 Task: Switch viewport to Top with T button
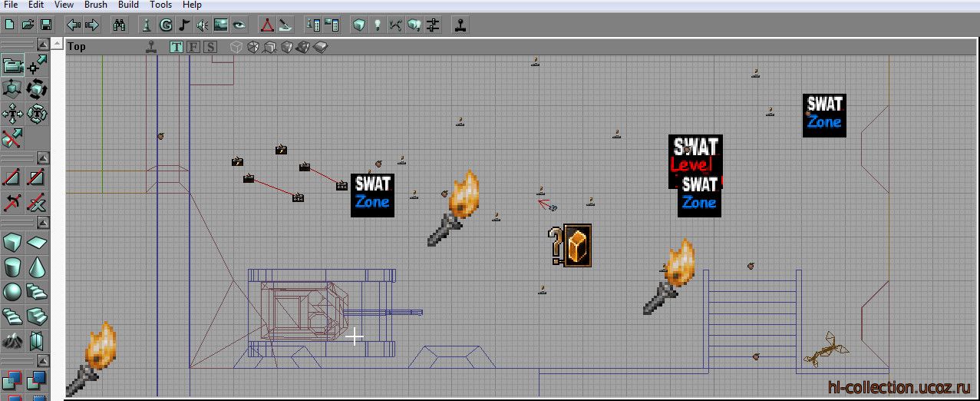click(177, 47)
